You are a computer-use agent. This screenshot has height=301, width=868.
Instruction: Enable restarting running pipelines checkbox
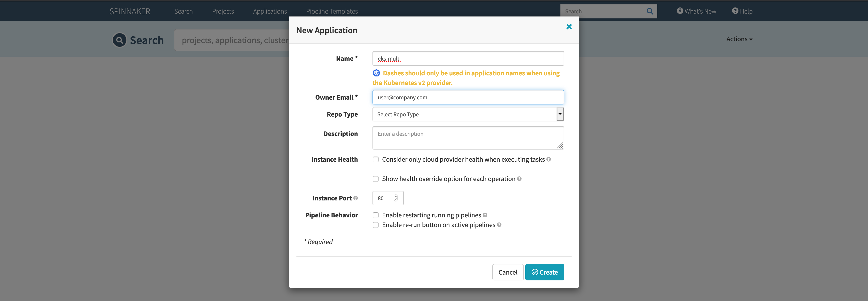375,215
